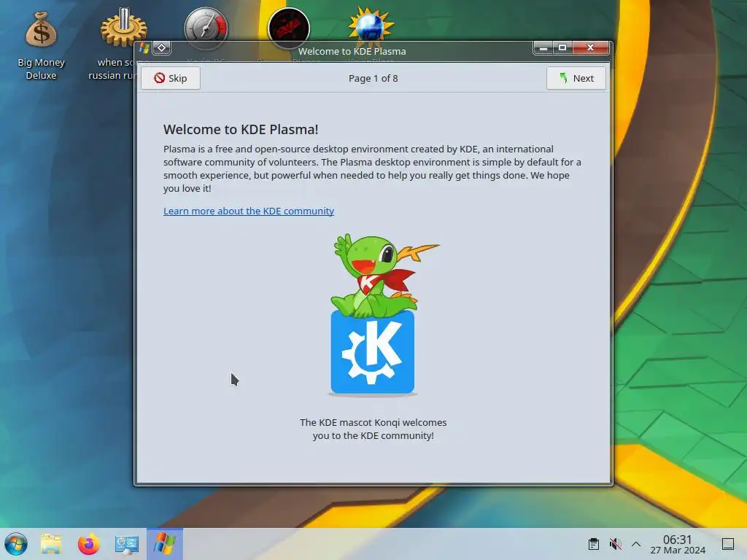Open Learn more about the KDE community
Screen dimensions: 747x560
coord(249,211)
